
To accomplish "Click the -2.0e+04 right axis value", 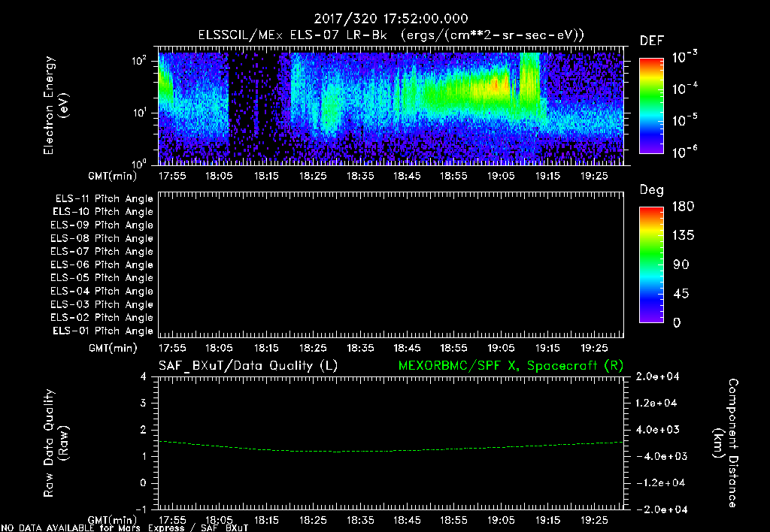I will tap(662, 509).
